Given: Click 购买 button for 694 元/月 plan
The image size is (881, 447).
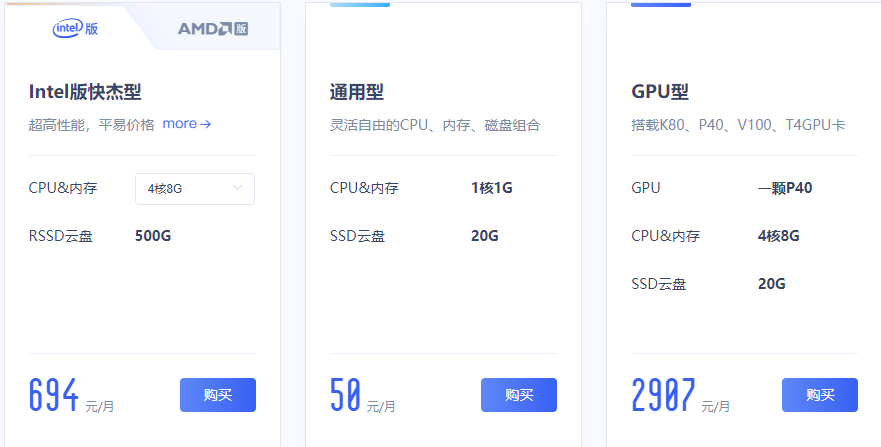Looking at the screenshot, I should coord(218,395).
